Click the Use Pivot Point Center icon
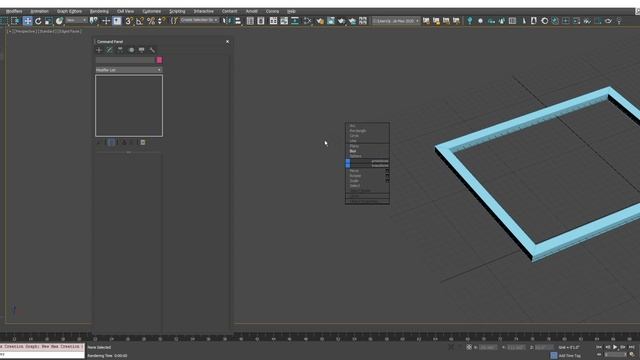 point(93,21)
